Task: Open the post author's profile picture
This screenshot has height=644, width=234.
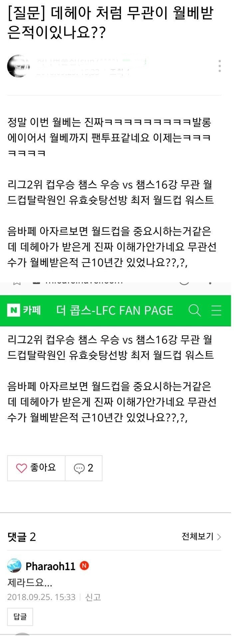Action: (18, 66)
